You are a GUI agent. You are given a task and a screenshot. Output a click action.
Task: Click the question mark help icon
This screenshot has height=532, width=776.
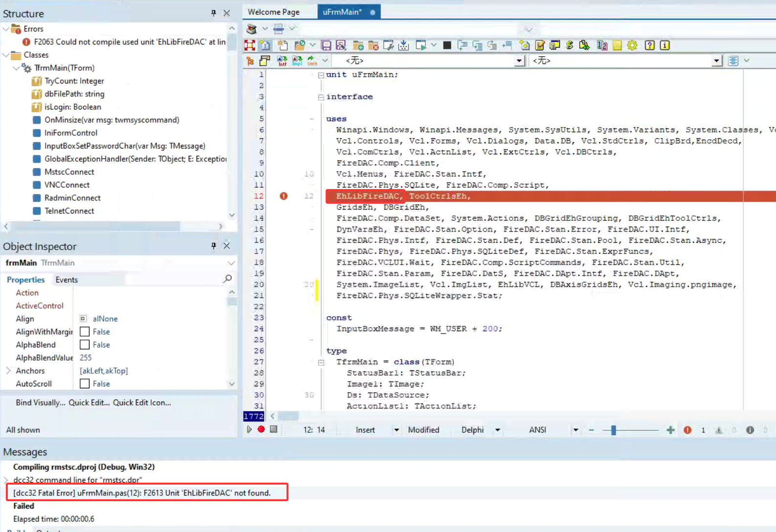(649, 45)
